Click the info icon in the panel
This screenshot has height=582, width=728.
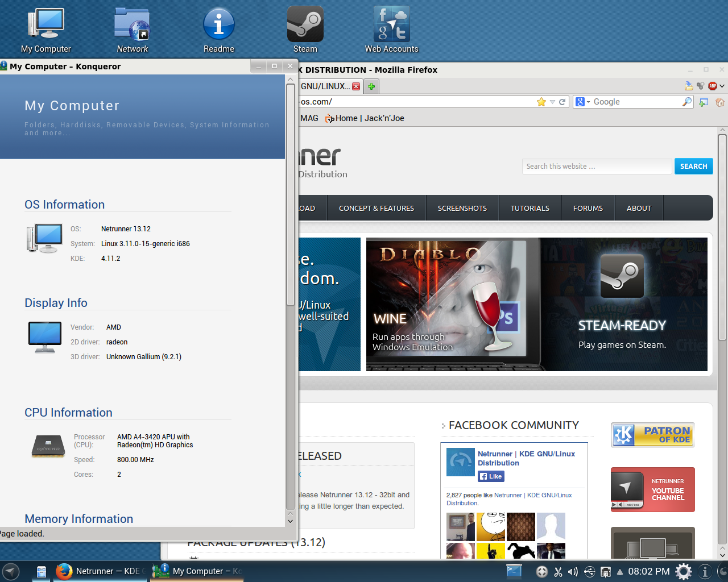coord(705,571)
